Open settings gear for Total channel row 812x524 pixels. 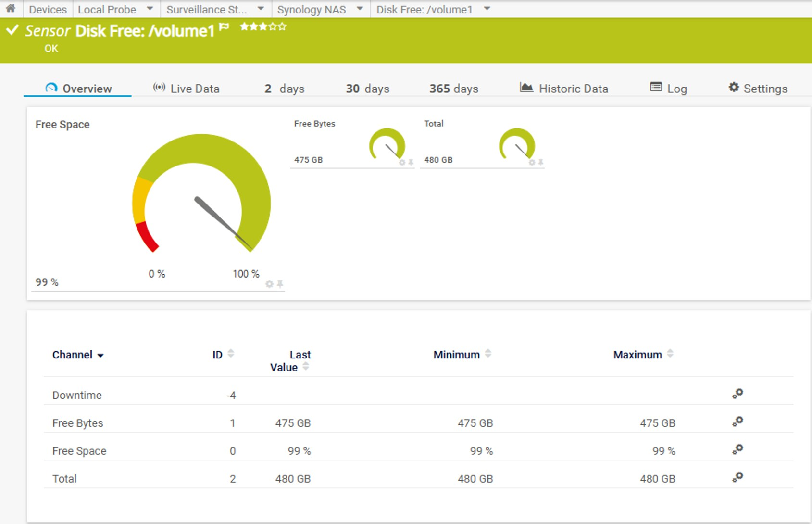pos(737,478)
